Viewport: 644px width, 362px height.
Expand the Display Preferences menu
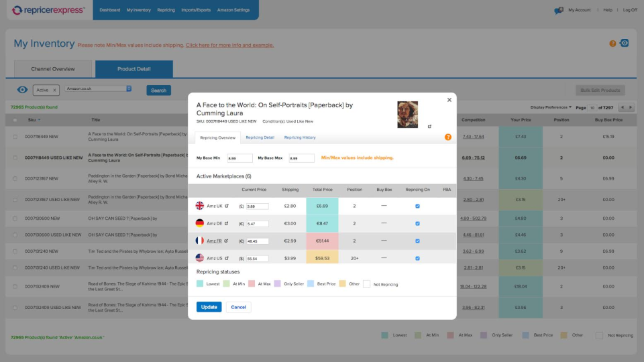click(x=551, y=107)
